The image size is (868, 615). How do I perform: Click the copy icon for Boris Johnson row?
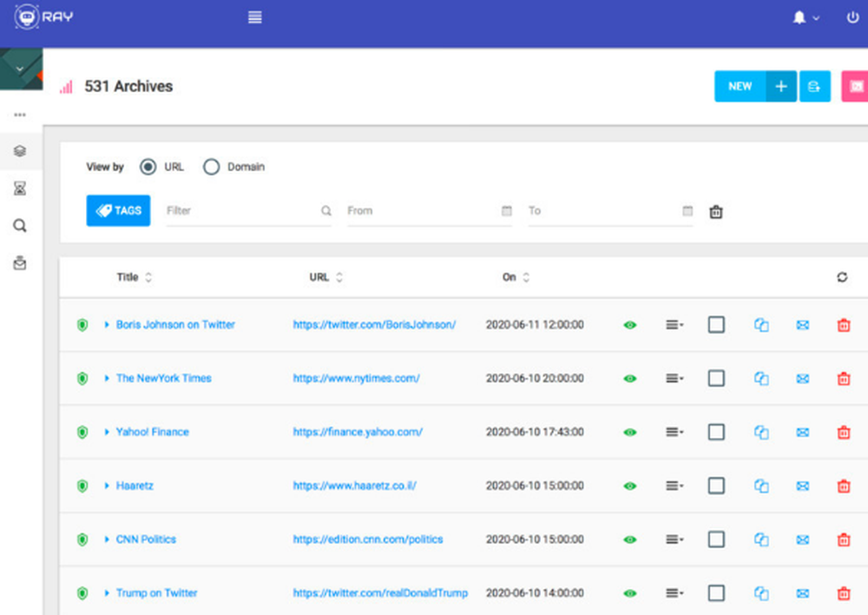tap(761, 325)
